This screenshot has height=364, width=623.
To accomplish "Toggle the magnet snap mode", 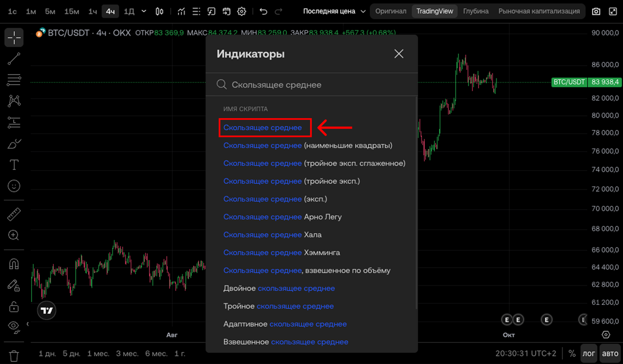I will [14, 264].
